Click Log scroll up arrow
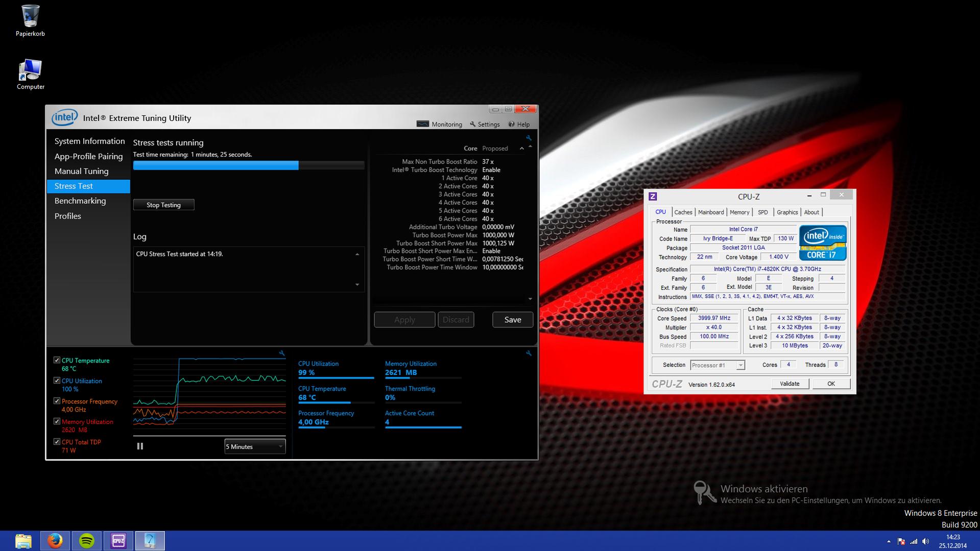Viewport: 980px width, 551px height. [x=357, y=254]
